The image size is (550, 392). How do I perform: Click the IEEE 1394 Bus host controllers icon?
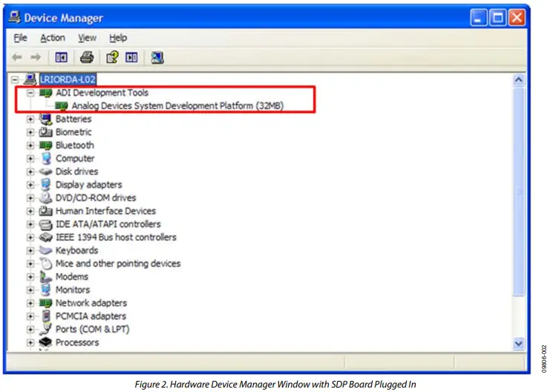tap(45, 238)
